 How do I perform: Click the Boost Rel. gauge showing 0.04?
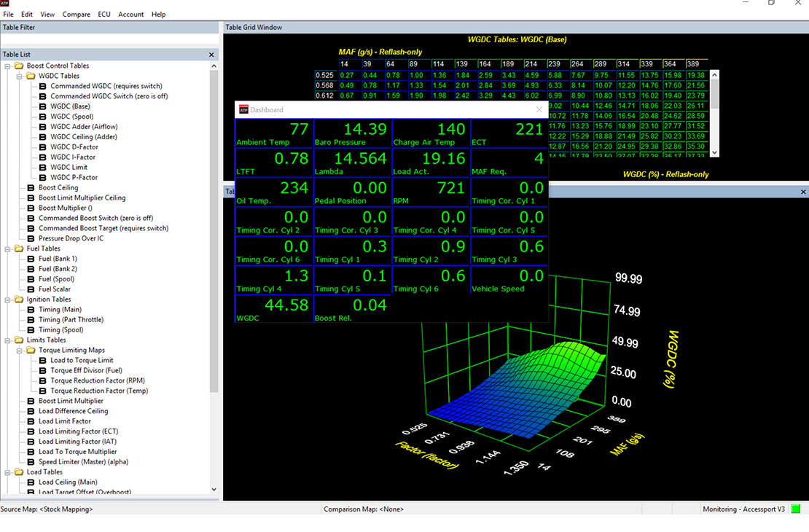[353, 309]
